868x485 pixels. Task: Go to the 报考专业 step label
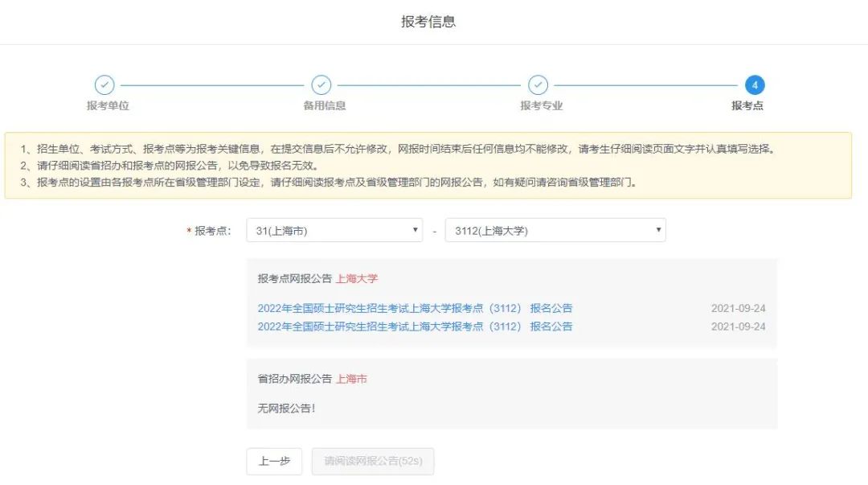[x=541, y=106]
